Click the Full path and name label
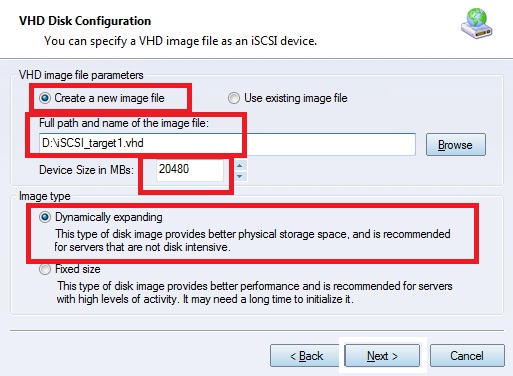The image size is (513, 376). [124, 123]
